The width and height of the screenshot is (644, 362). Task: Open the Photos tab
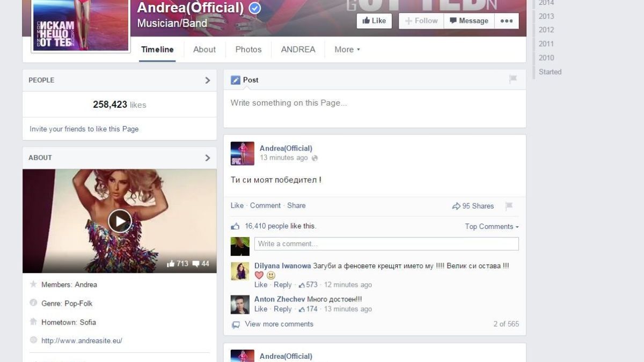pyautogui.click(x=248, y=49)
